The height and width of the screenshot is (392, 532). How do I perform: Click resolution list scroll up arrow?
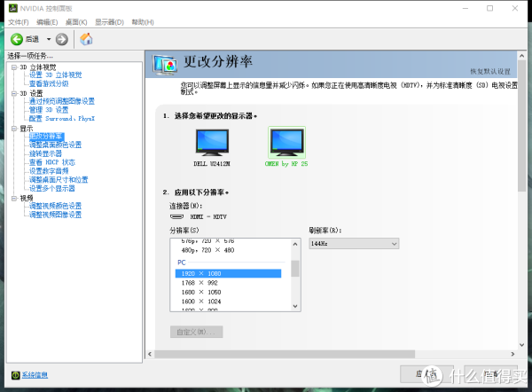click(x=295, y=244)
